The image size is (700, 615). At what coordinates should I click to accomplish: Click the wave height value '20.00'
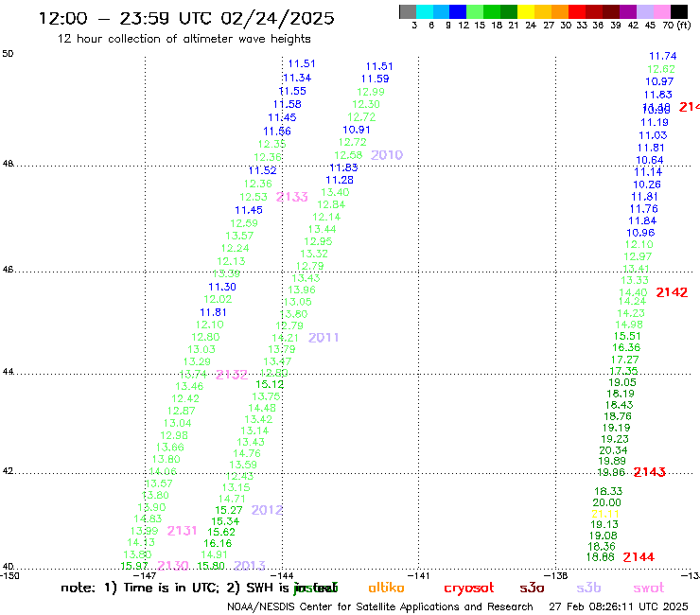[x=606, y=502]
